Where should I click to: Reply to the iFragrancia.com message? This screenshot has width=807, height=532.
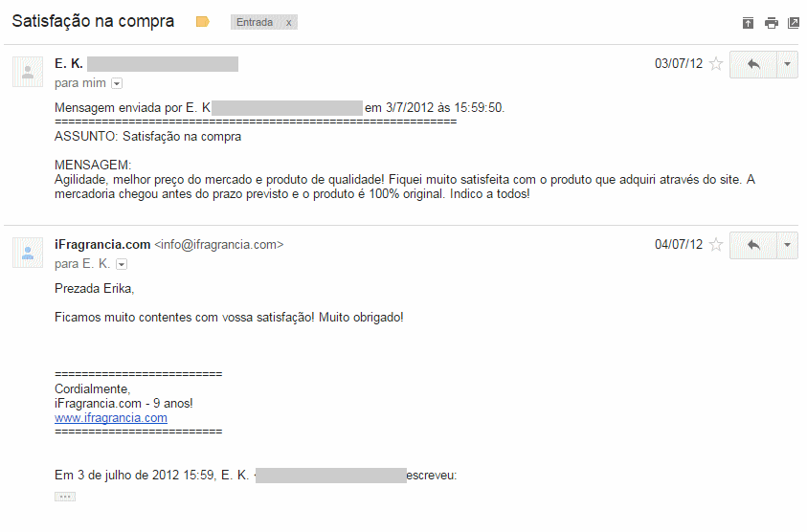(753, 245)
